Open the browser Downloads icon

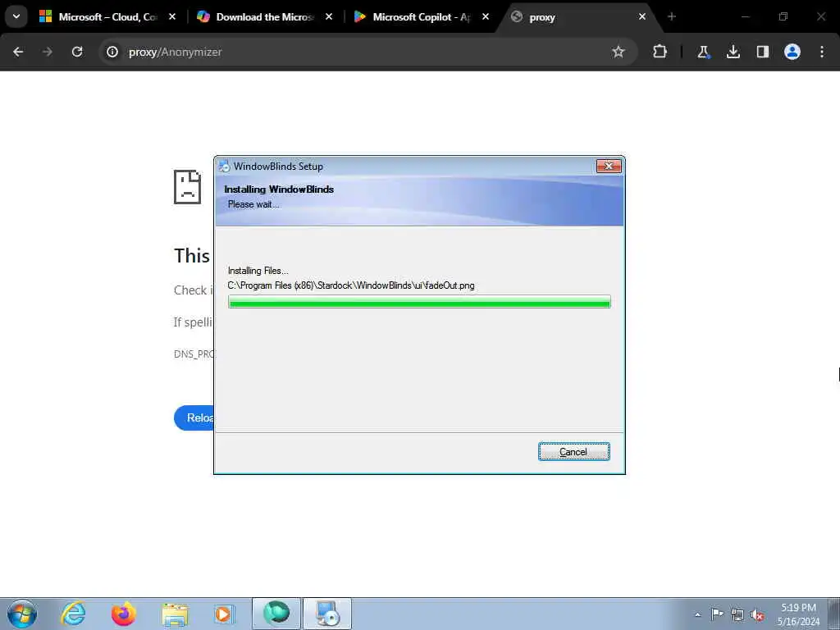(733, 52)
